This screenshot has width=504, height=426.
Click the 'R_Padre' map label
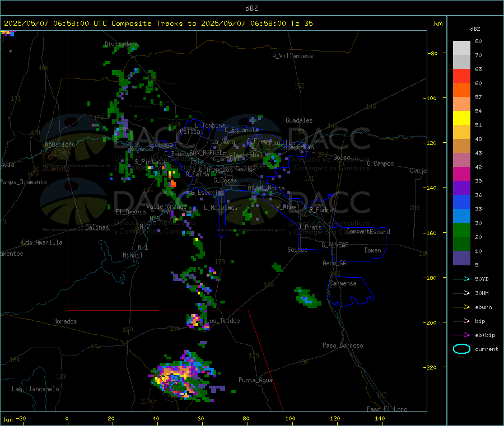321,210
